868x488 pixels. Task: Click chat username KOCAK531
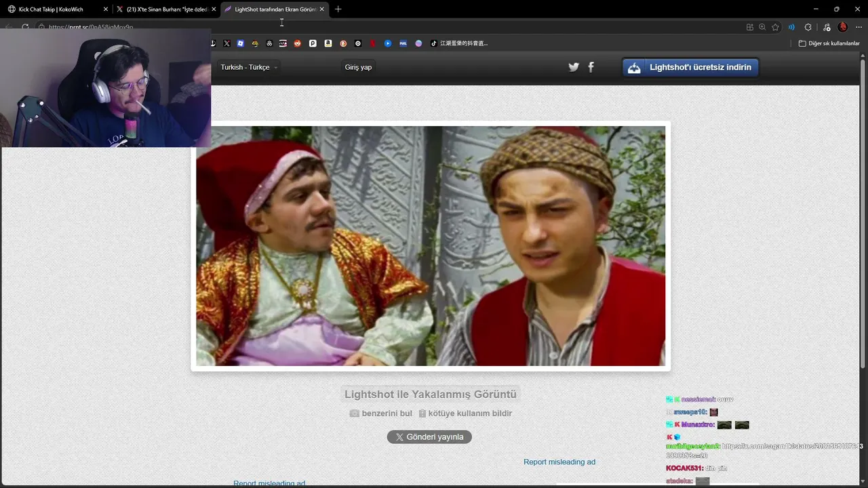[x=684, y=468]
